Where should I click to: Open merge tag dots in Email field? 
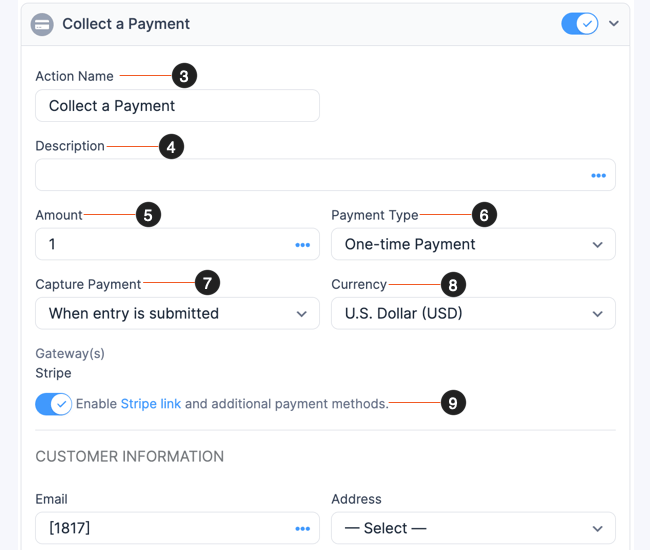302,528
